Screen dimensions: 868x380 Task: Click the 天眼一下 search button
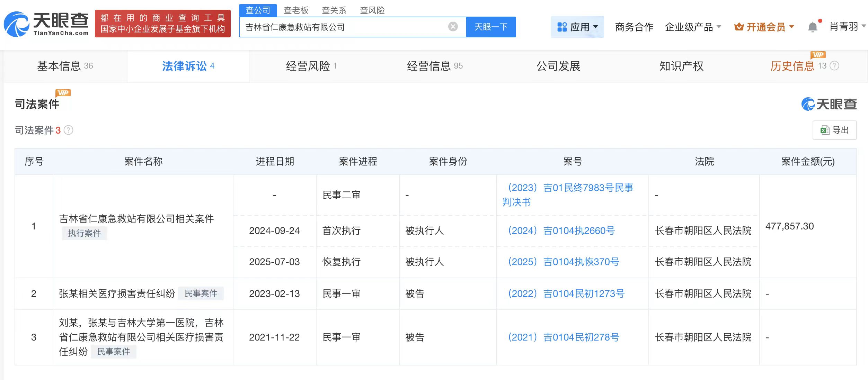491,27
